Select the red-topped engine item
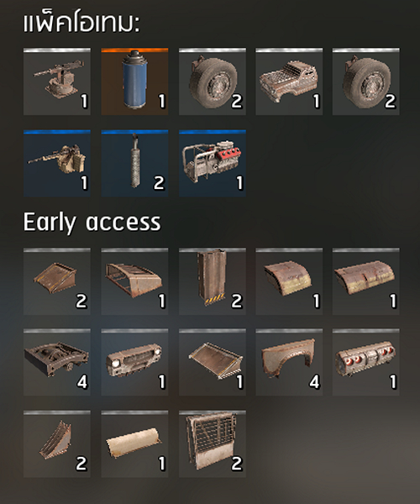 point(213,163)
